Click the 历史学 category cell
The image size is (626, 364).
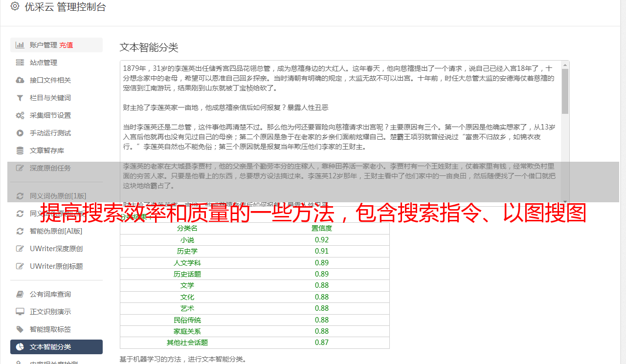tap(187, 251)
